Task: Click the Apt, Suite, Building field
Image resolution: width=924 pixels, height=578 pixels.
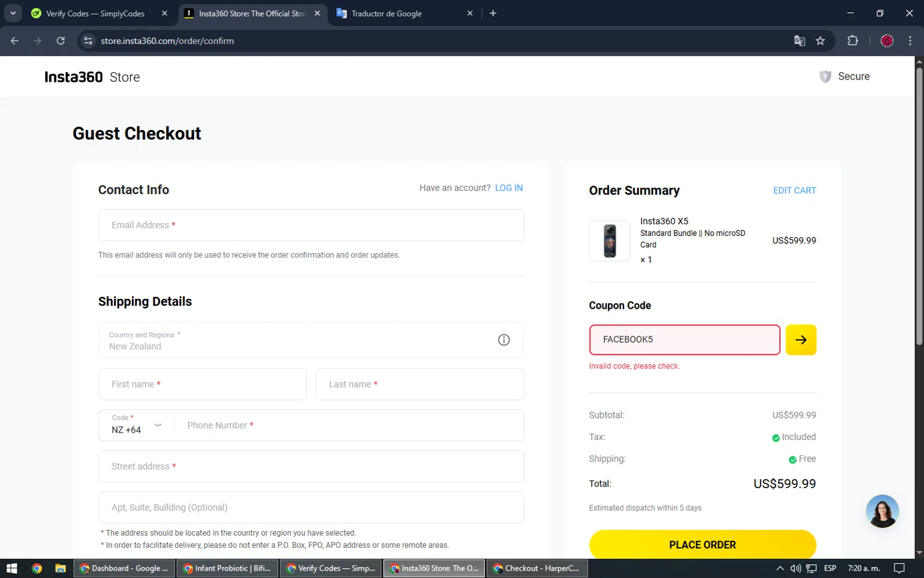Action: pos(311,508)
